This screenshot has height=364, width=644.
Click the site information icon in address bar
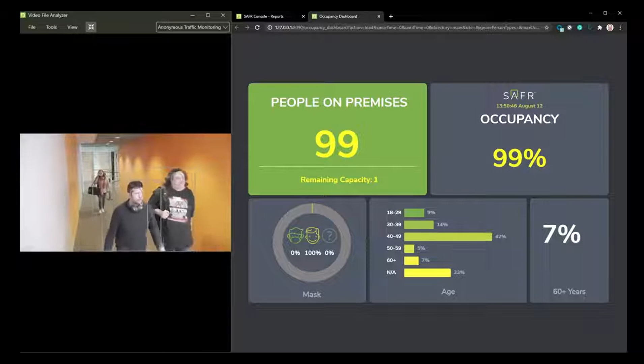coord(270,28)
